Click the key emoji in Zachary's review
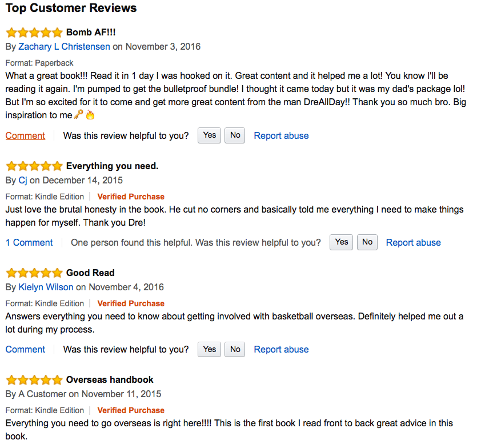489x448 pixels. coord(79,115)
